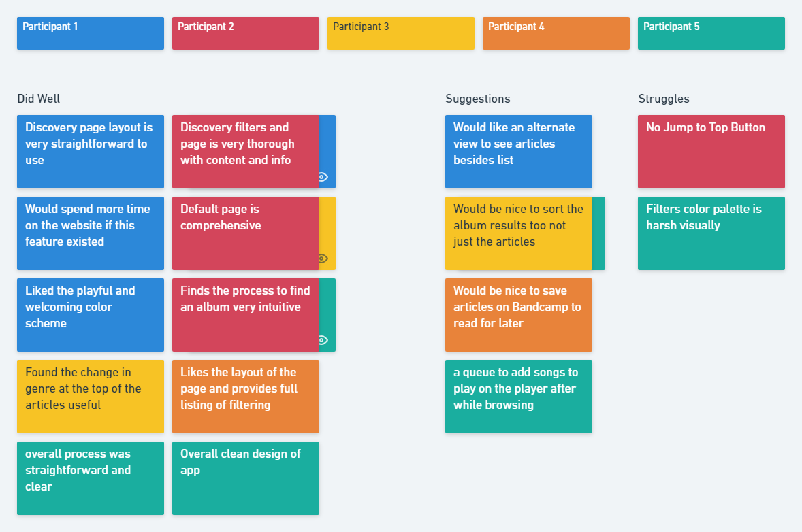Click the sort album results yellow note
The image size is (802, 532).
point(519,233)
